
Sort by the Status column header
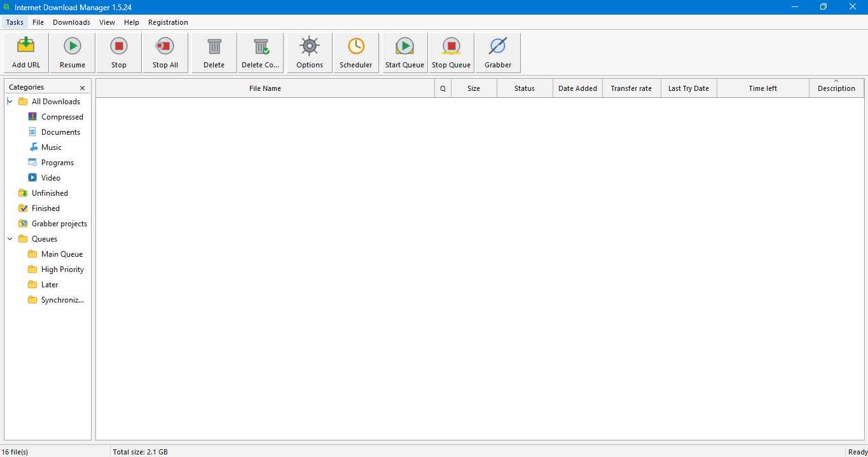point(525,88)
